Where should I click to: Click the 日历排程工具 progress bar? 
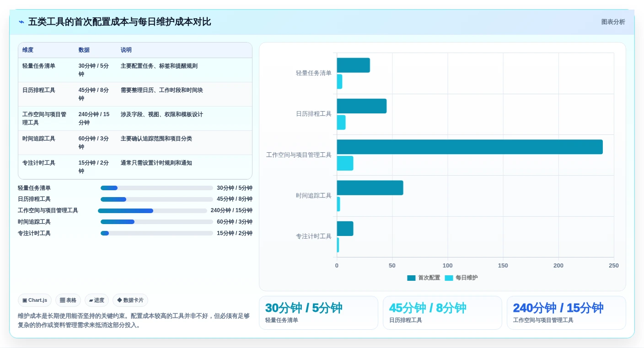click(157, 199)
